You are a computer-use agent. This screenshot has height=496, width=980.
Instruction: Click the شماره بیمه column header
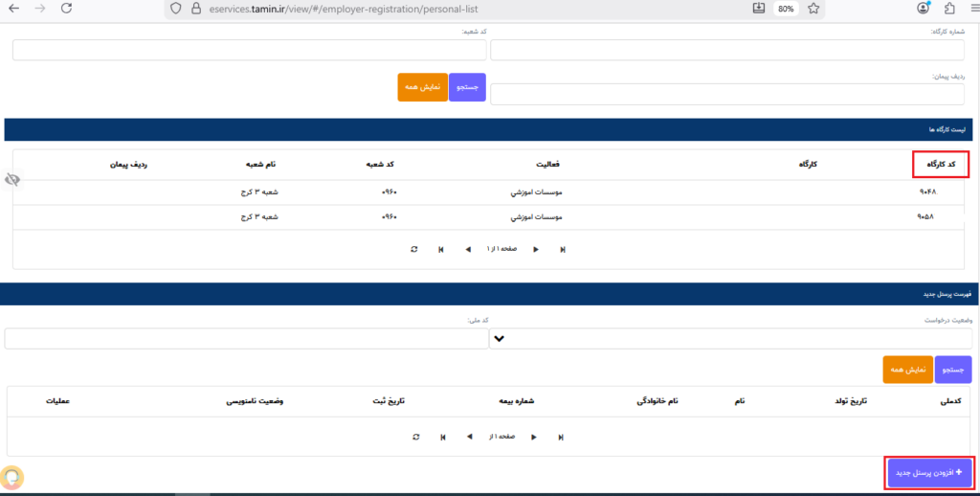516,401
